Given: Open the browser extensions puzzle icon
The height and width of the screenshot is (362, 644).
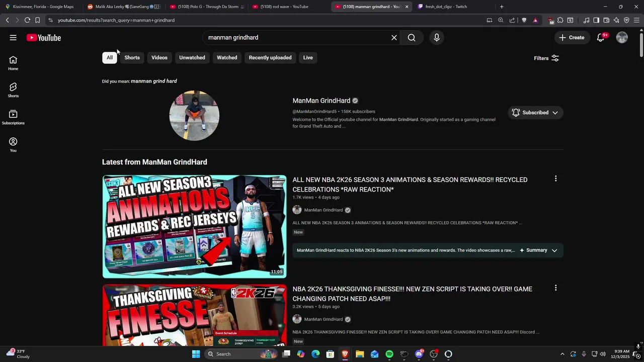Looking at the screenshot, I should pyautogui.click(x=560, y=20).
